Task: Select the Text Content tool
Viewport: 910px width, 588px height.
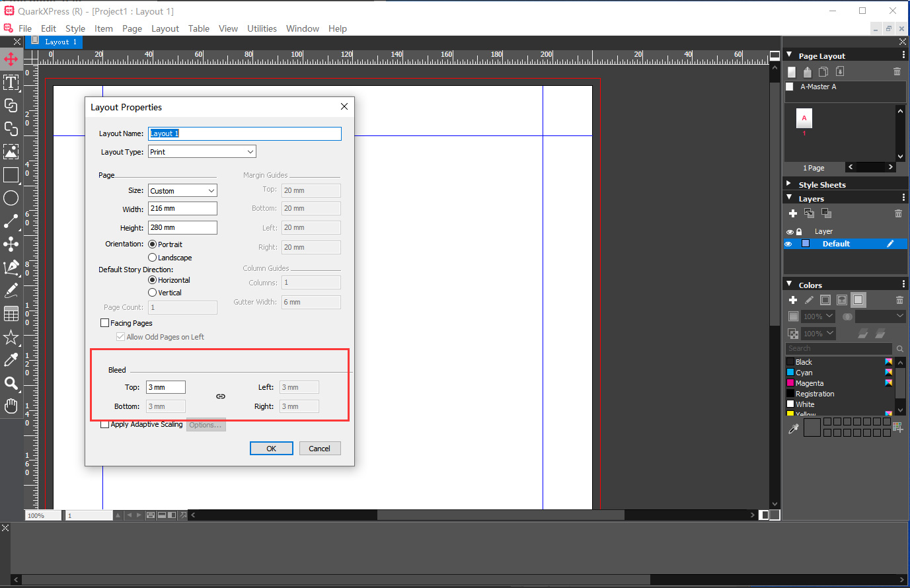Action: [11, 83]
